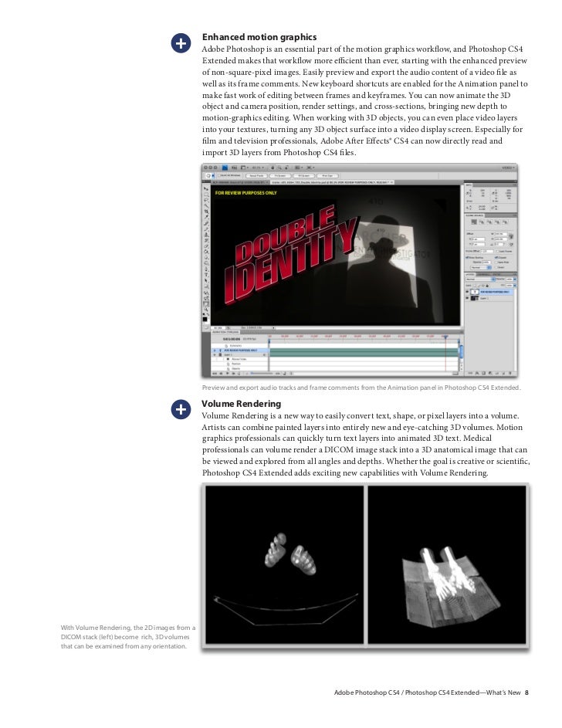Click the fifth clone source button
Screen dimensions: 562x728
pos(505,222)
